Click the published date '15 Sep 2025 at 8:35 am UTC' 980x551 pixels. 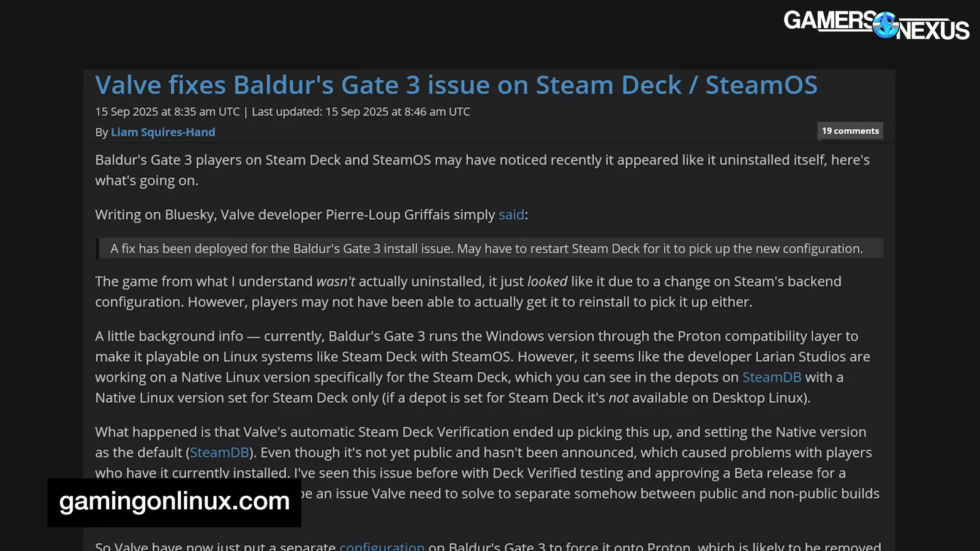(167, 111)
